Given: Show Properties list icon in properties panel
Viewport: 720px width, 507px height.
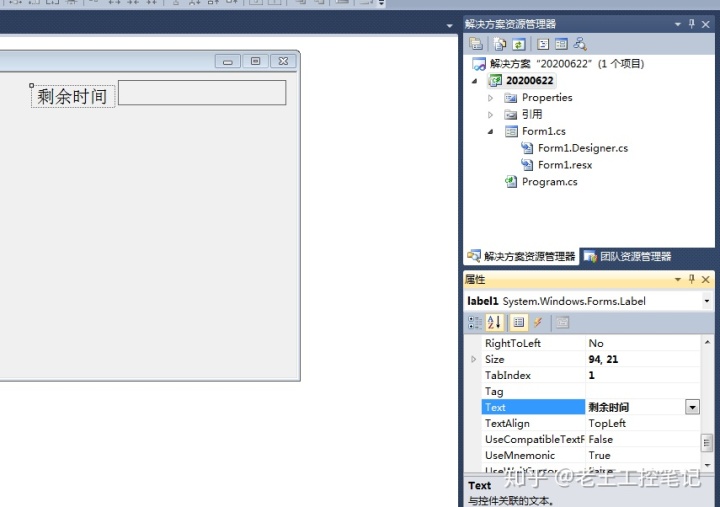Looking at the screenshot, I should 518,322.
